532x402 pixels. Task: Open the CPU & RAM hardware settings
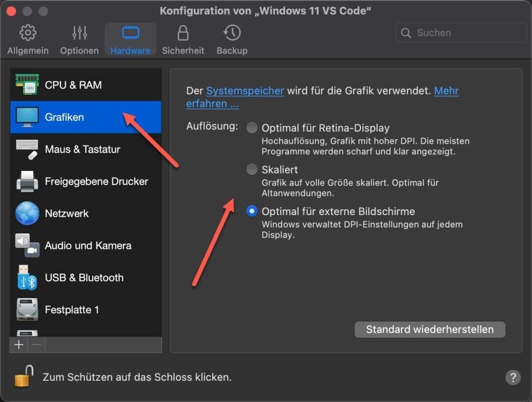point(73,85)
